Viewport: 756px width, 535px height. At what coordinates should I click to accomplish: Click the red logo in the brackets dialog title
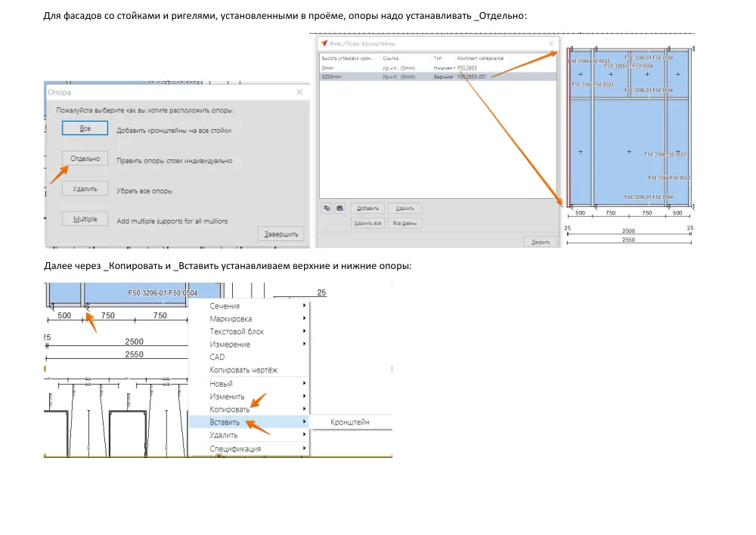coord(324,43)
